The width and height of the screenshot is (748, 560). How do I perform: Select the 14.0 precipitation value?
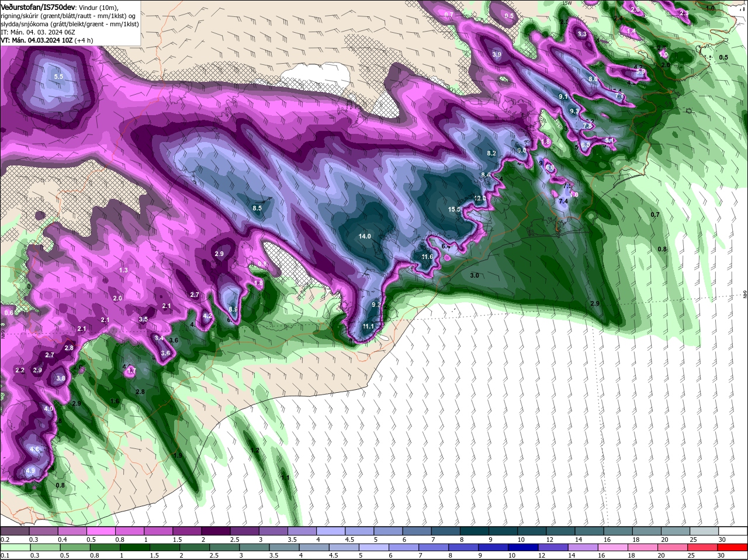365,236
